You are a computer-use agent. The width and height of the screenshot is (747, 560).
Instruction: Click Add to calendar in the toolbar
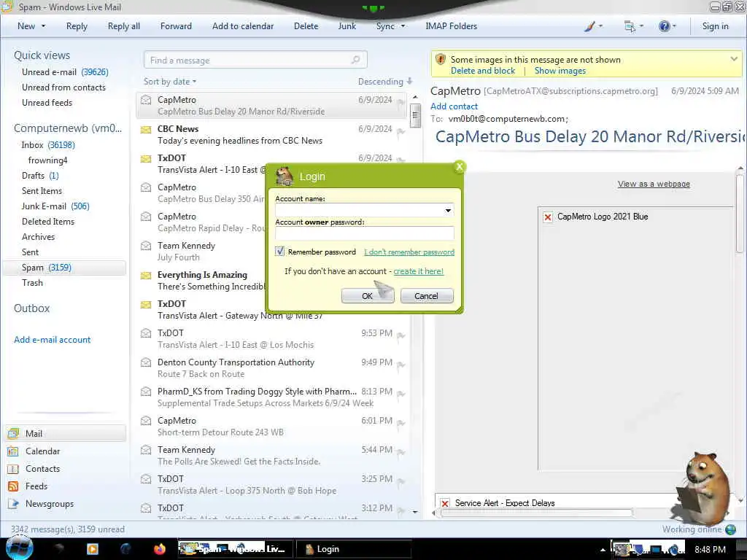pyautogui.click(x=243, y=26)
